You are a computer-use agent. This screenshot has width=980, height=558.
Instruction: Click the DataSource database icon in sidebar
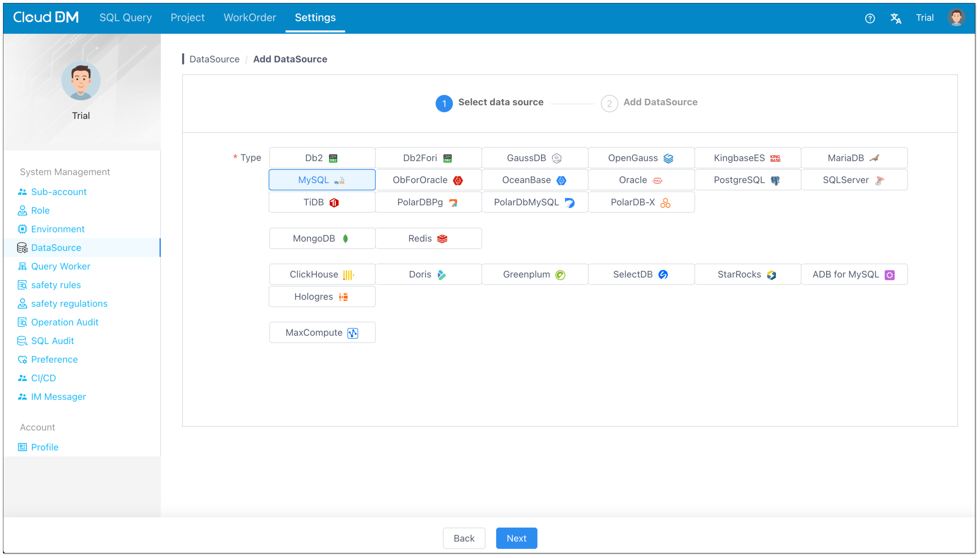22,248
